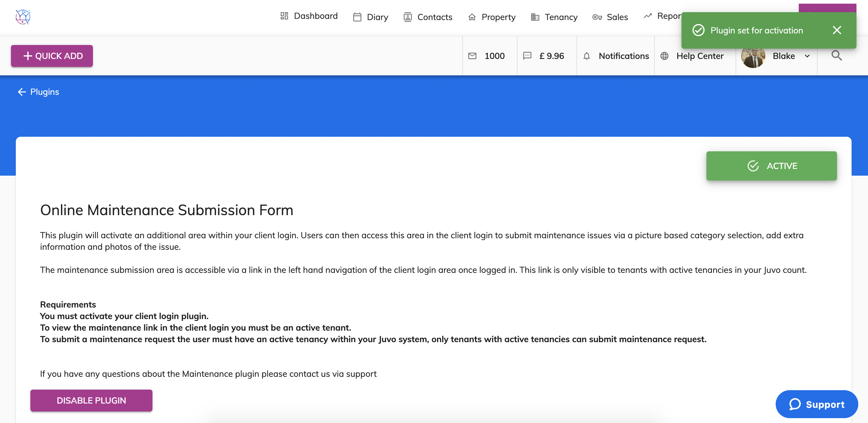Open the Dashboard menu
The image size is (868, 423).
(x=309, y=16)
